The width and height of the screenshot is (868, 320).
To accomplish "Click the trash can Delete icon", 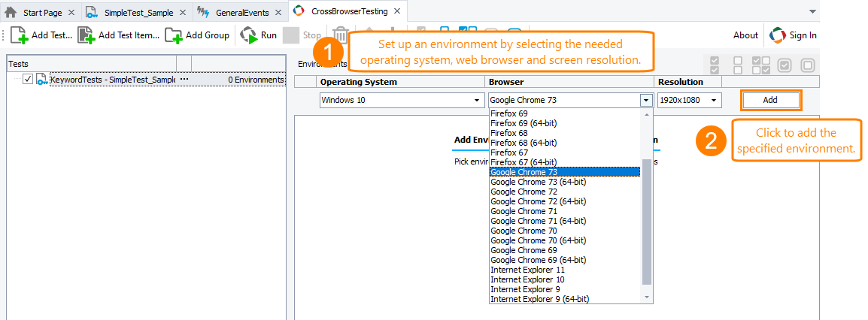I will coord(339,36).
